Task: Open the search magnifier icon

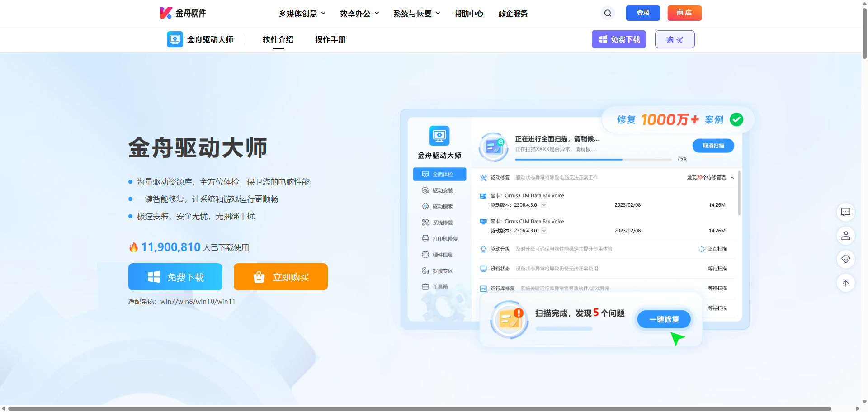Action: click(x=608, y=13)
